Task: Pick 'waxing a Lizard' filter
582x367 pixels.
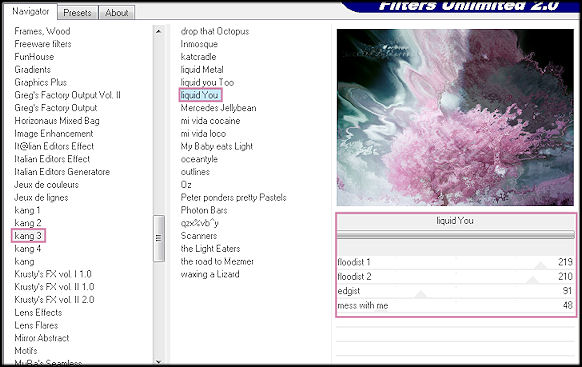Action: (210, 274)
